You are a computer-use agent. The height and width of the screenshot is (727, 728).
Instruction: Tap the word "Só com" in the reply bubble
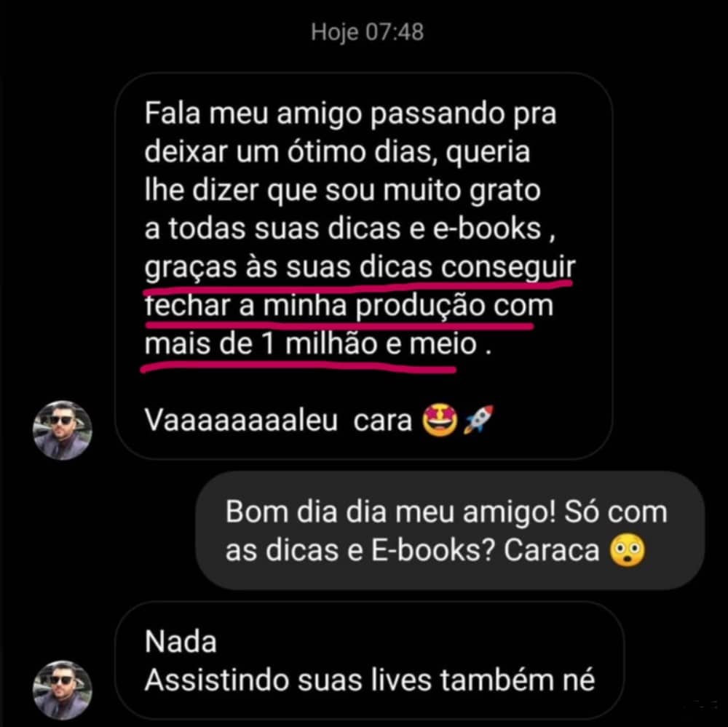pyautogui.click(x=616, y=512)
